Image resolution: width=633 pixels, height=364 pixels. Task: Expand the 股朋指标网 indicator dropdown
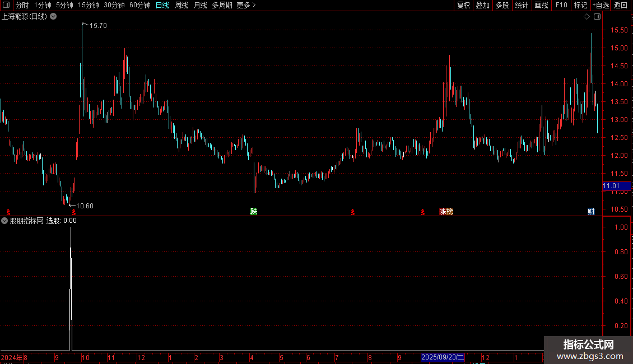coord(4,221)
